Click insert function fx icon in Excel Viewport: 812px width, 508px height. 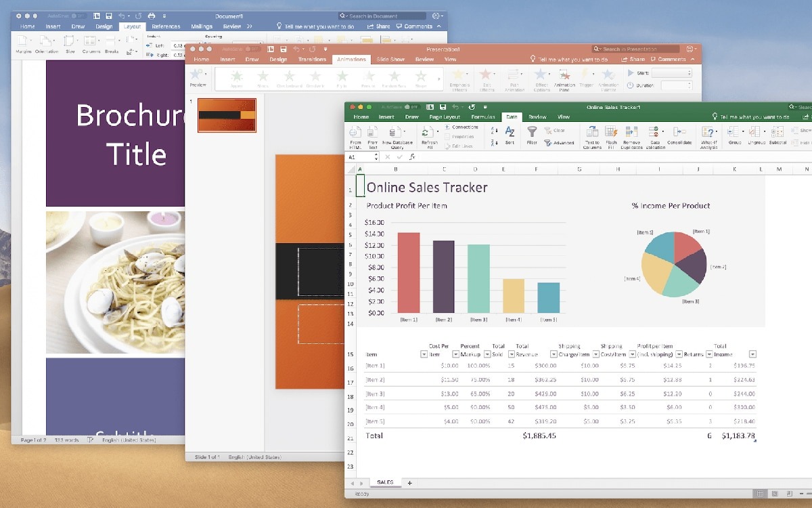(x=411, y=157)
